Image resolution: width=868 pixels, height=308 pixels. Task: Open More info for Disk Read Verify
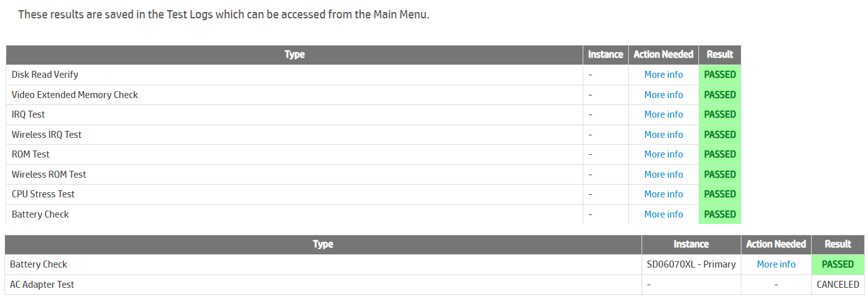[x=663, y=75]
